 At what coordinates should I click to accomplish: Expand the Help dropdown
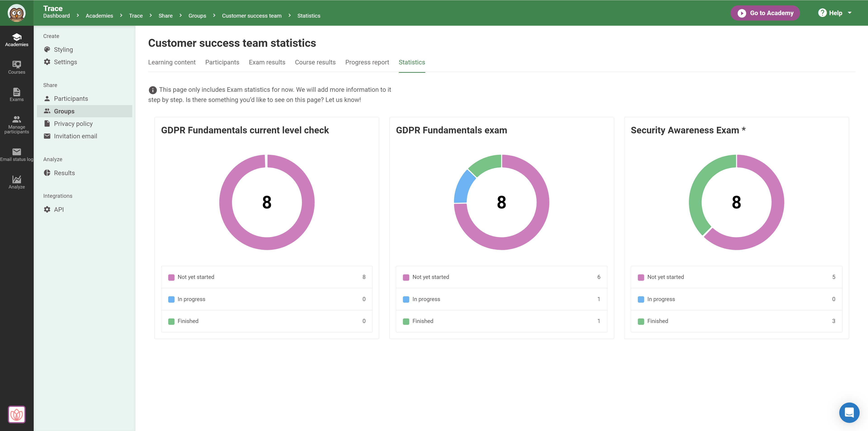835,13
